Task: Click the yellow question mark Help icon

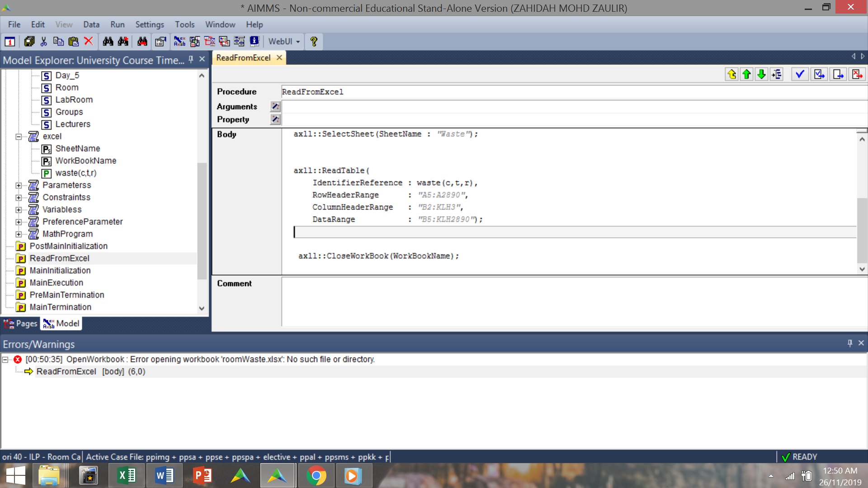Action: pos(314,42)
